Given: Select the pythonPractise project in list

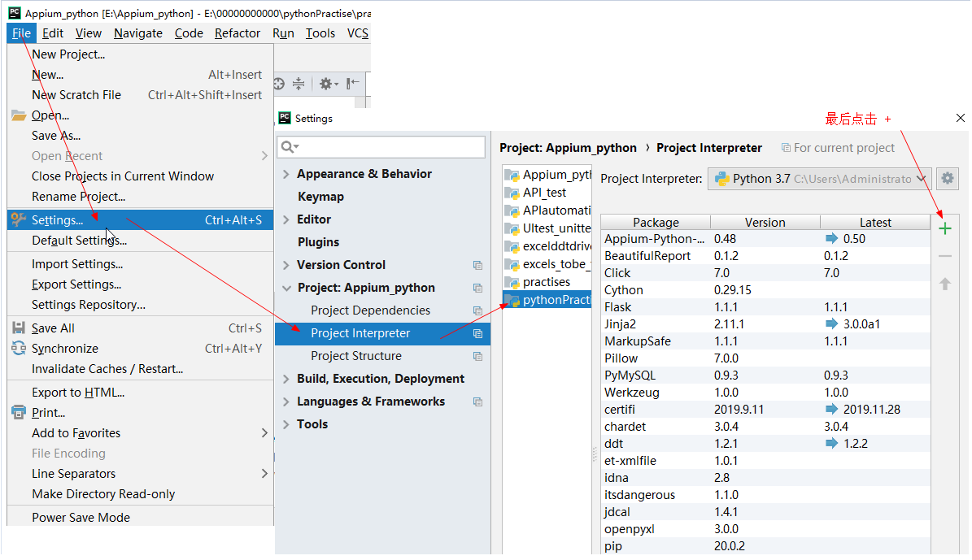Looking at the screenshot, I should point(547,300).
